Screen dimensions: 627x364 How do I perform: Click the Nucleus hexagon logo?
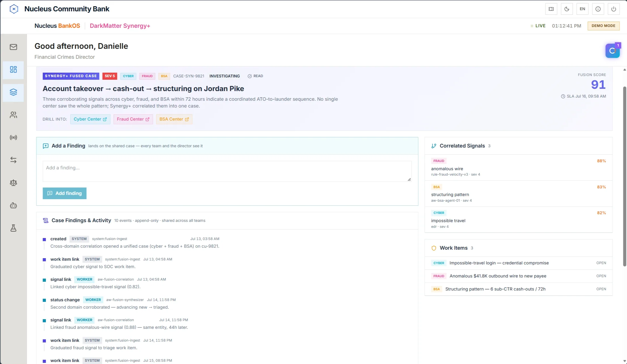(x=14, y=9)
